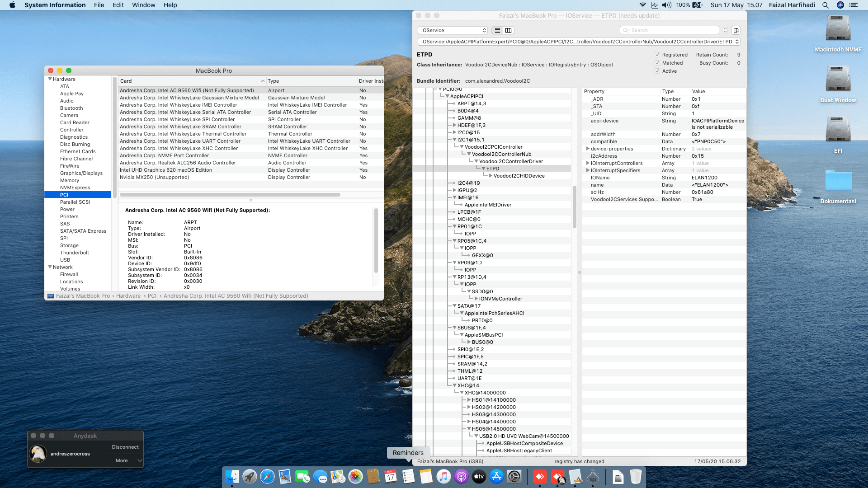Open Apple TV from the Dock
Screen dimensions: 868x488
point(479,476)
